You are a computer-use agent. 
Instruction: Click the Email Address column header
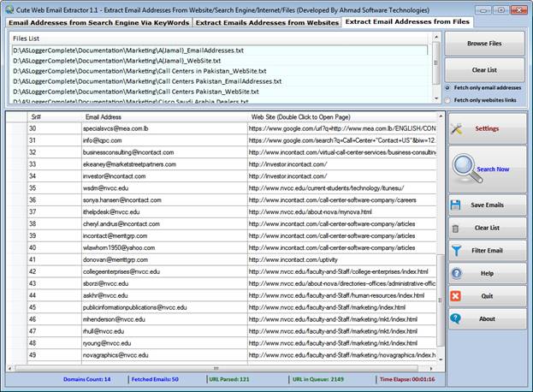104,116
